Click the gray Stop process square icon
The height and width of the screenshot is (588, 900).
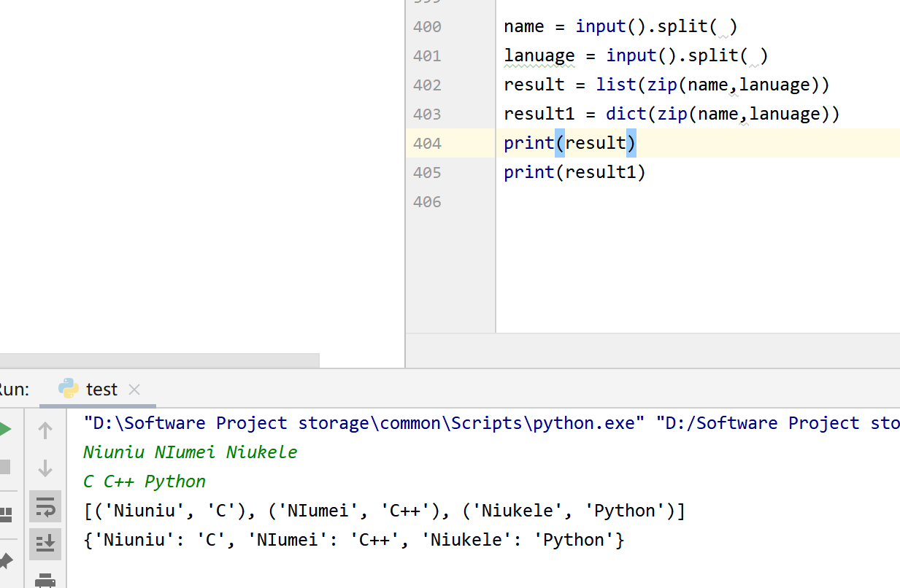4,467
